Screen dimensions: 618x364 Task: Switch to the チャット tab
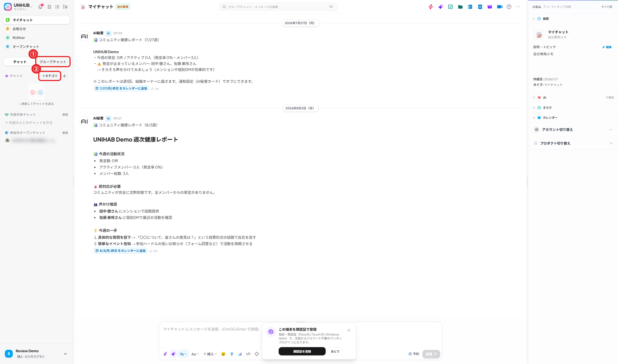pyautogui.click(x=20, y=62)
